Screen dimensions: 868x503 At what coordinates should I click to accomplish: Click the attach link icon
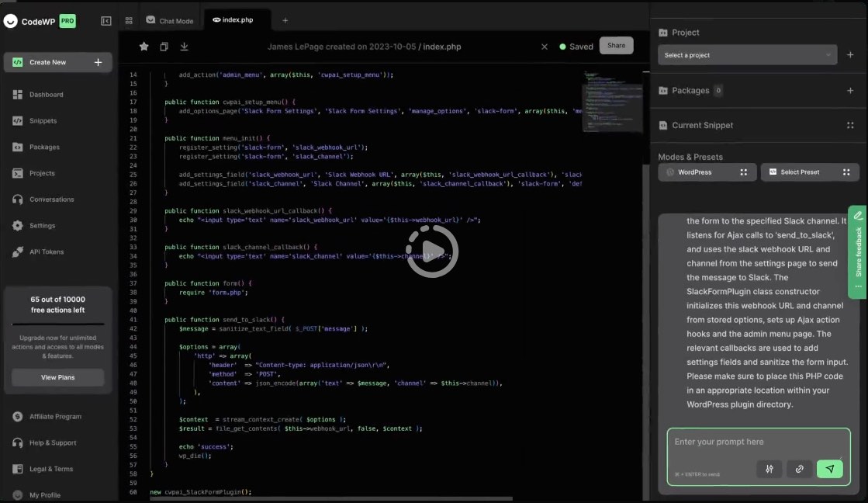coord(800,469)
